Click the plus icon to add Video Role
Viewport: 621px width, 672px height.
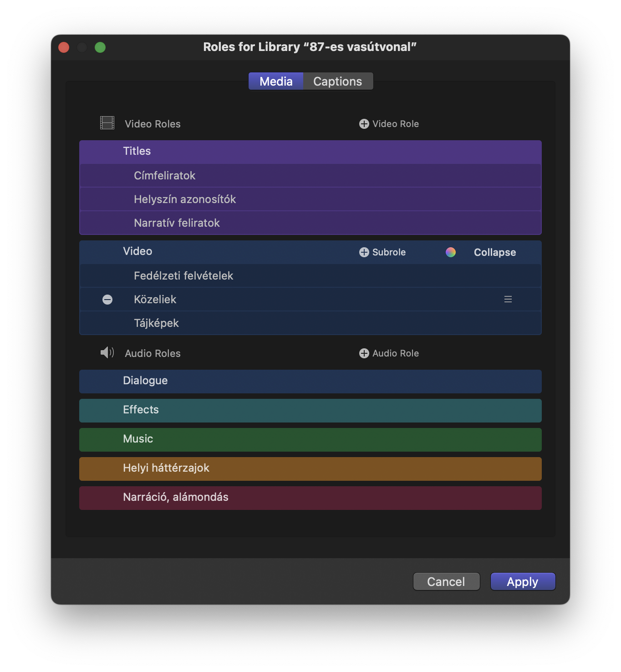[364, 124]
